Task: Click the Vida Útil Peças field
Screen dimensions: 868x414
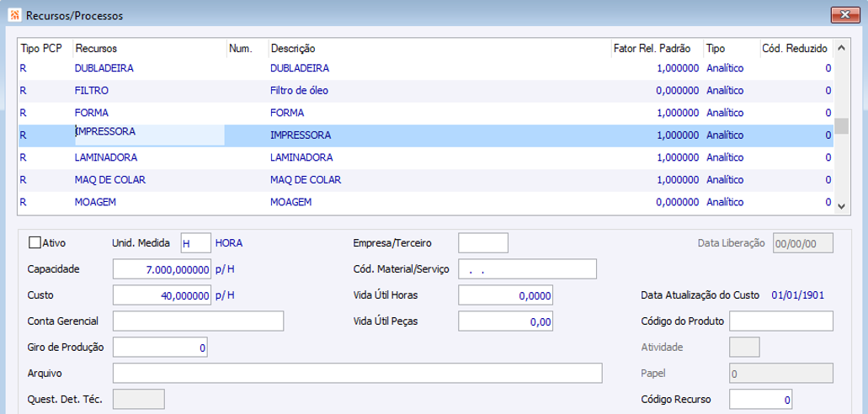Action: click(506, 321)
